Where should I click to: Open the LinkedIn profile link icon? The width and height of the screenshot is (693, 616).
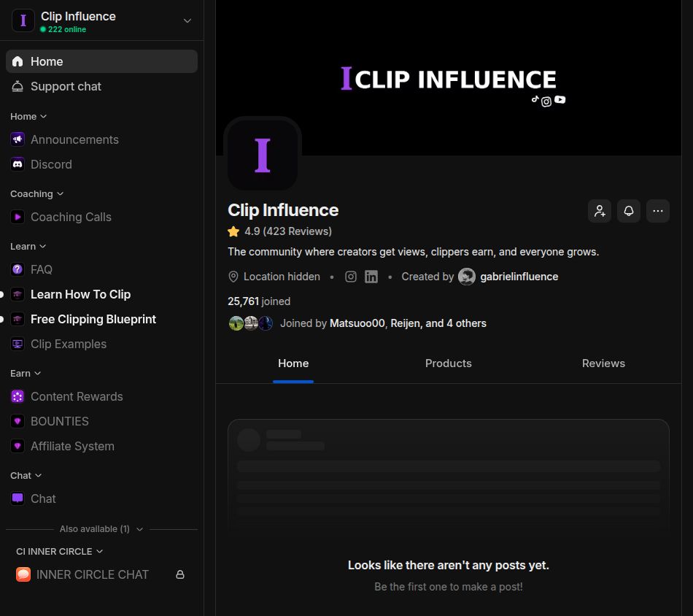(371, 277)
